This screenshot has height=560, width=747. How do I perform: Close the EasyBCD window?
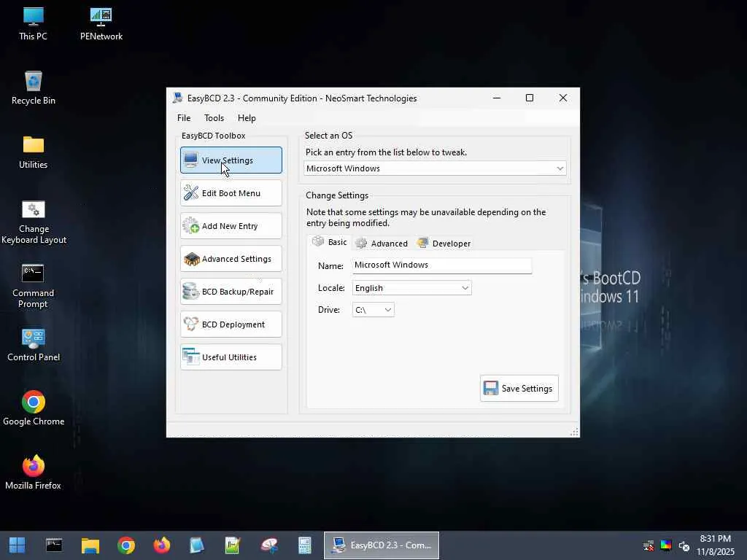pyautogui.click(x=563, y=98)
